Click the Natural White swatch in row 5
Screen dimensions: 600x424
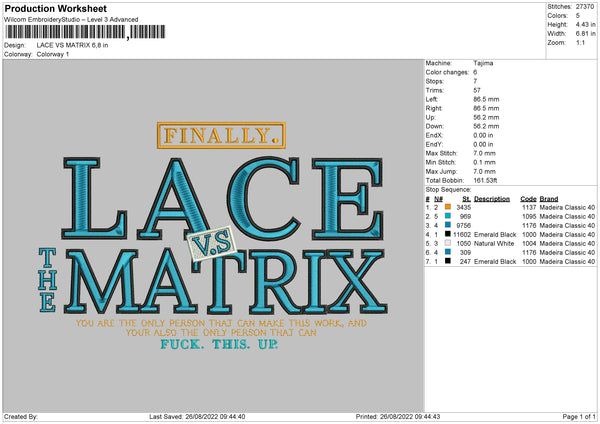pyautogui.click(x=448, y=243)
